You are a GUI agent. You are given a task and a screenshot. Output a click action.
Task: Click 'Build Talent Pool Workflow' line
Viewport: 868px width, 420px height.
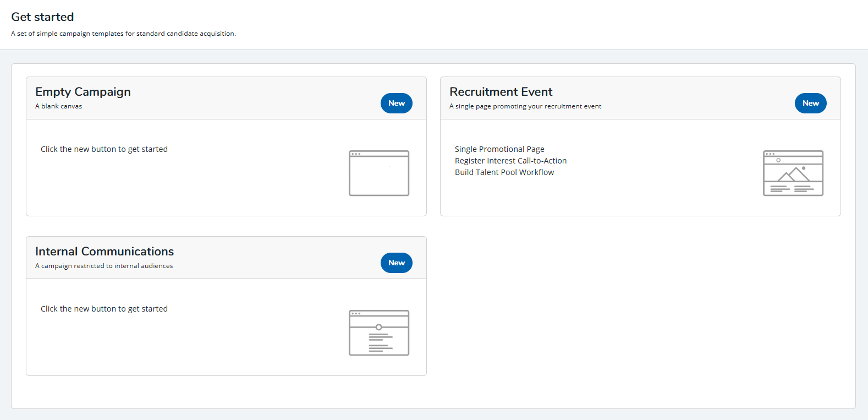pos(504,172)
